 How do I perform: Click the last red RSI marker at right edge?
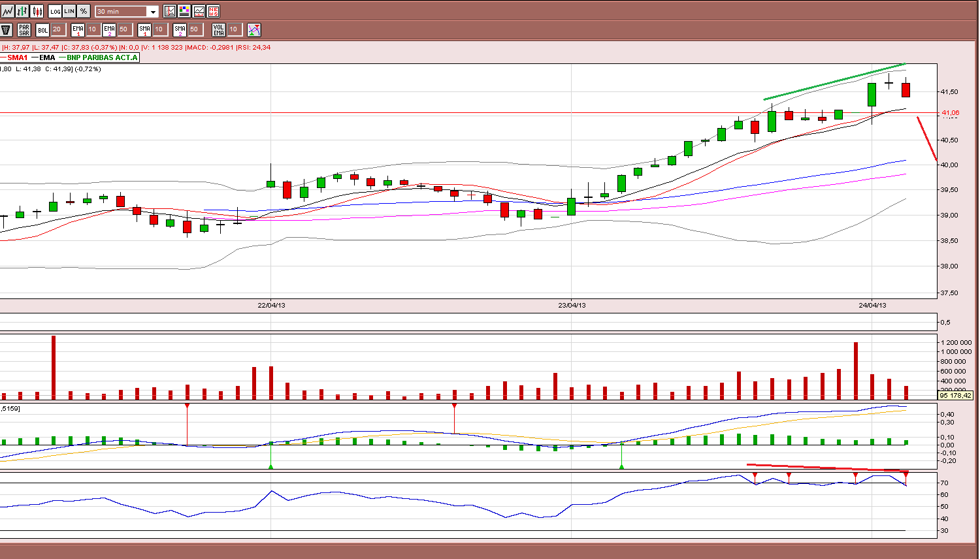[x=906, y=475]
